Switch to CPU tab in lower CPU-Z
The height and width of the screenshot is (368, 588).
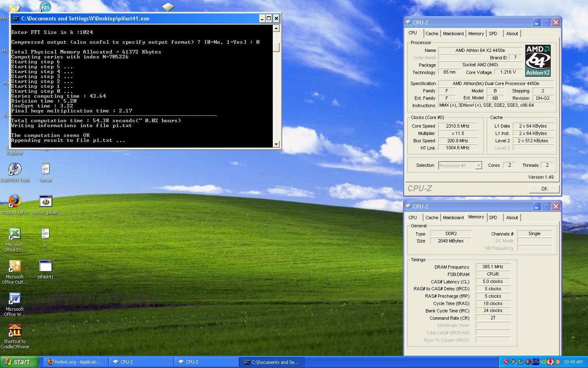tap(413, 218)
